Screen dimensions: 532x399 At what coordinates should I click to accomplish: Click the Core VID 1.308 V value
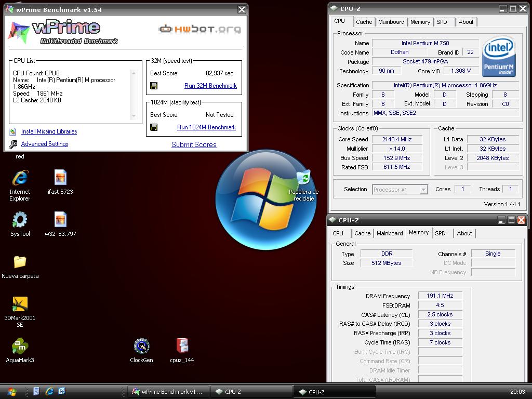pos(461,71)
